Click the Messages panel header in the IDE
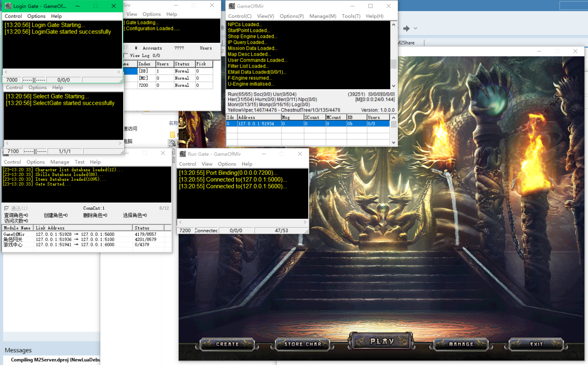 (x=18, y=350)
